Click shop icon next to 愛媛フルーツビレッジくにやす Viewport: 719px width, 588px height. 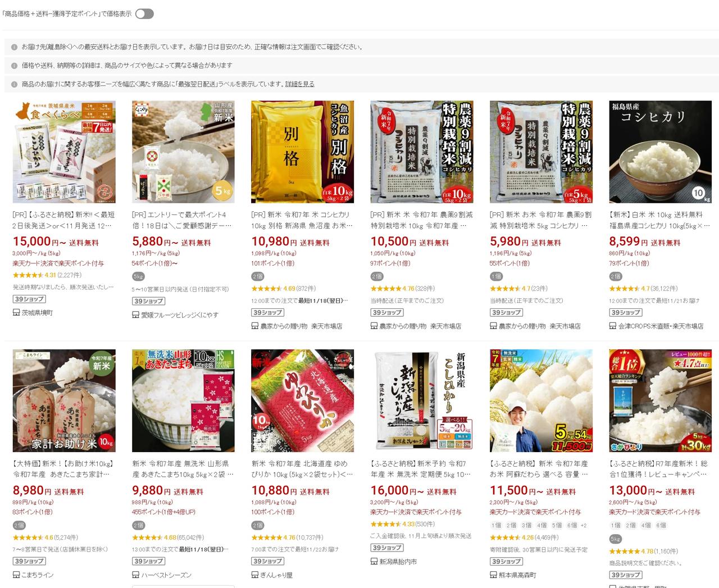point(135,314)
